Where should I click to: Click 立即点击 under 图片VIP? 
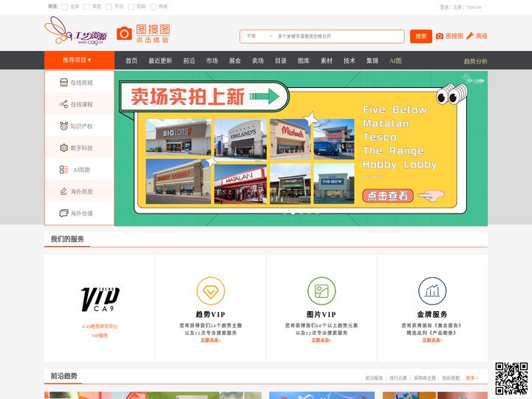[x=321, y=341]
